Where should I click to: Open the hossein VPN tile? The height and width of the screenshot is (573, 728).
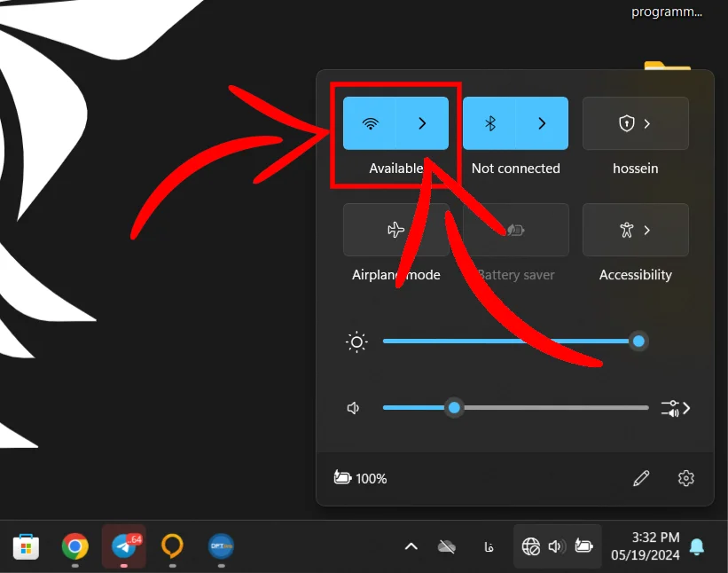point(635,123)
